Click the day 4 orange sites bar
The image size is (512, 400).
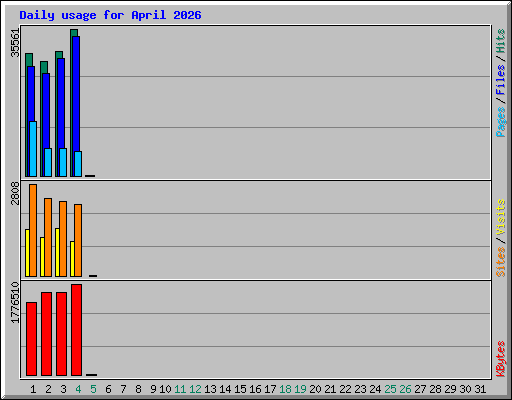point(78,240)
